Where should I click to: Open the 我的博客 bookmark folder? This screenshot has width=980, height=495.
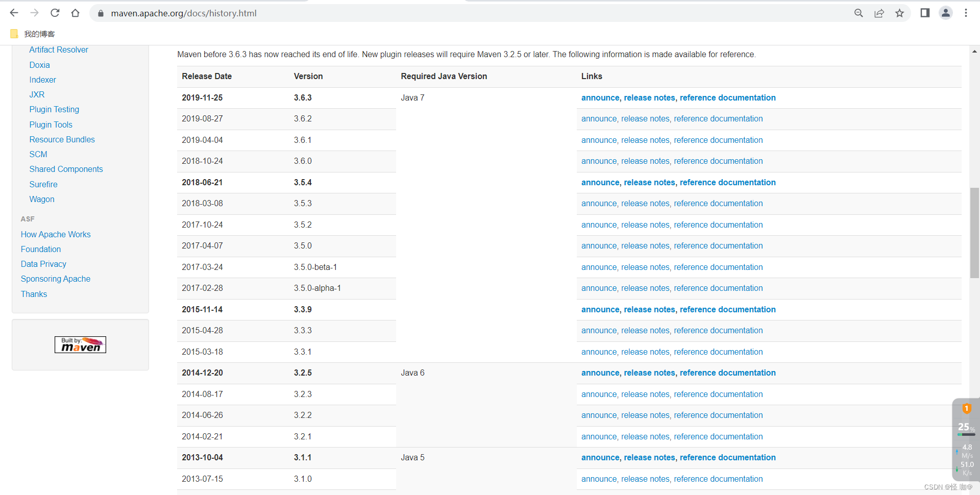click(x=33, y=34)
